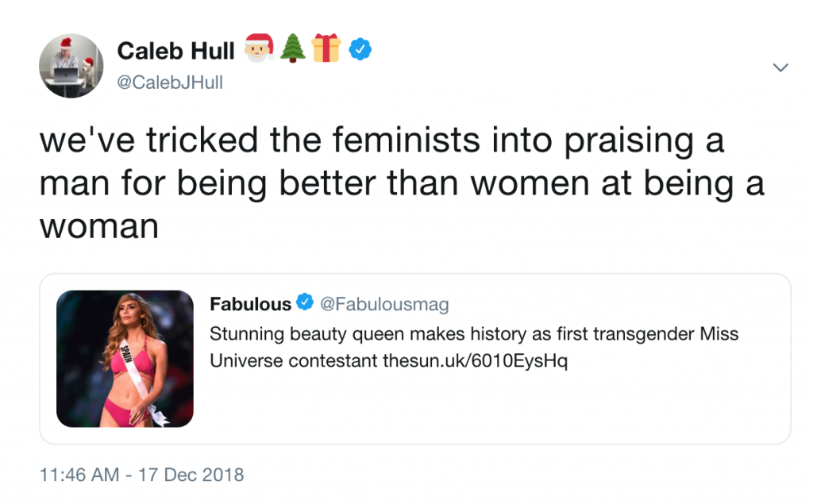Click the wrapped gift emoji
The height and width of the screenshot is (504, 813).
pos(326,49)
